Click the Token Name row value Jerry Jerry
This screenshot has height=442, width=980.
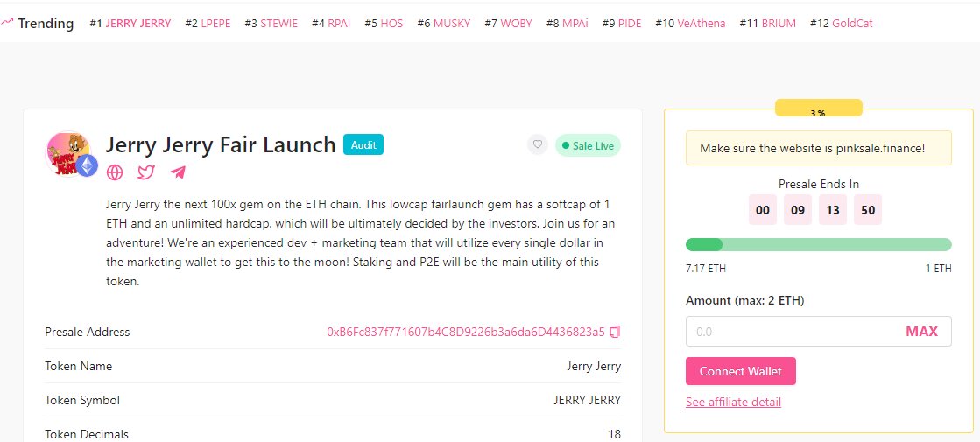point(594,367)
